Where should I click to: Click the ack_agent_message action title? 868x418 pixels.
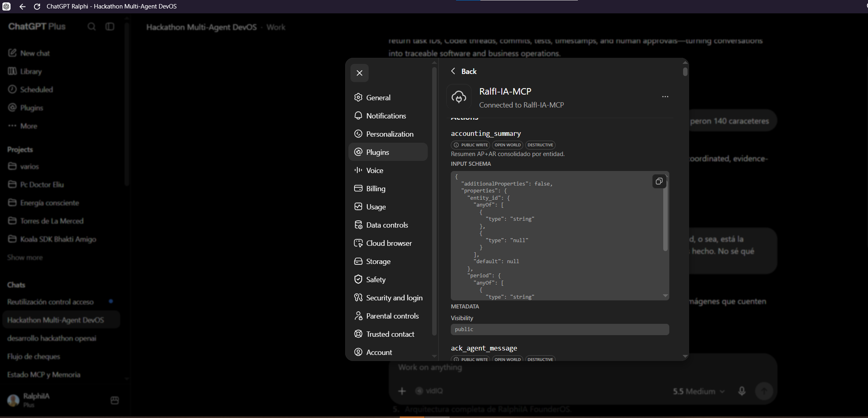(x=484, y=348)
